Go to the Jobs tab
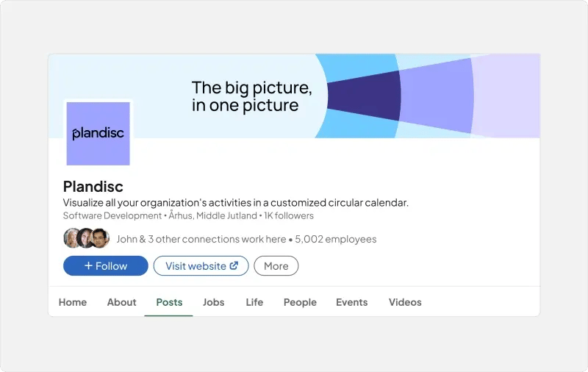This screenshot has height=372, width=588. pyautogui.click(x=214, y=302)
